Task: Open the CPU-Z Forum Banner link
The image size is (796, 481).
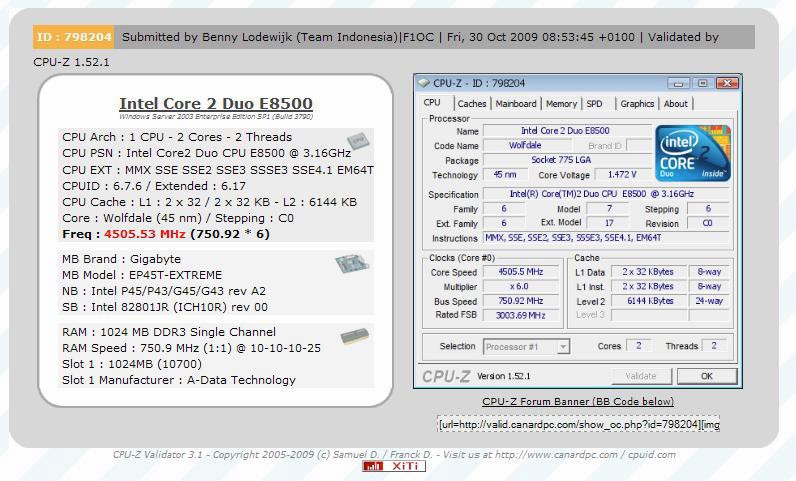Action: [x=578, y=401]
